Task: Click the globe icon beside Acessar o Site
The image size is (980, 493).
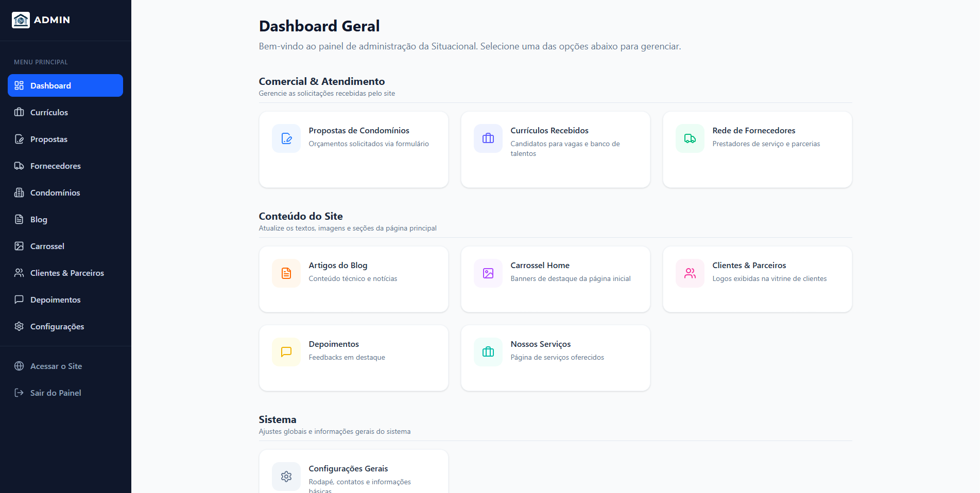Action: [19, 366]
